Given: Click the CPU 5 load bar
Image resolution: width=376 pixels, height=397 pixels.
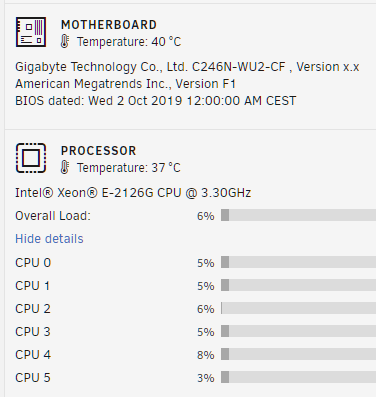Looking at the screenshot, I should (x=298, y=377).
